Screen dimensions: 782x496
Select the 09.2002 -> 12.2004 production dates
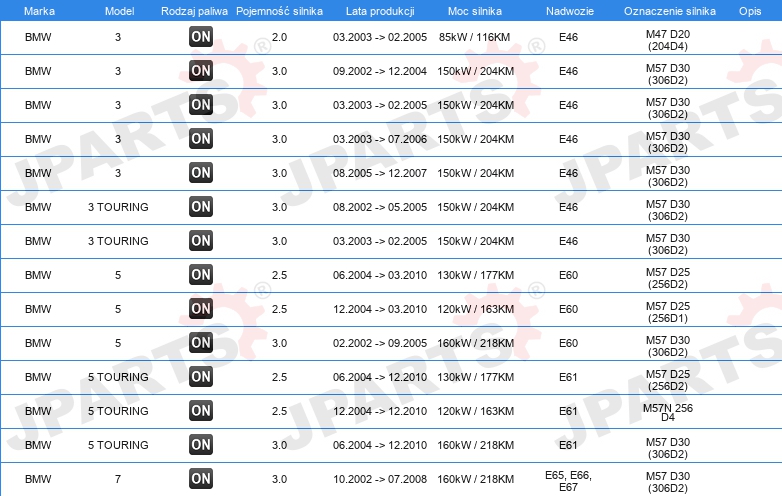pyautogui.click(x=380, y=71)
